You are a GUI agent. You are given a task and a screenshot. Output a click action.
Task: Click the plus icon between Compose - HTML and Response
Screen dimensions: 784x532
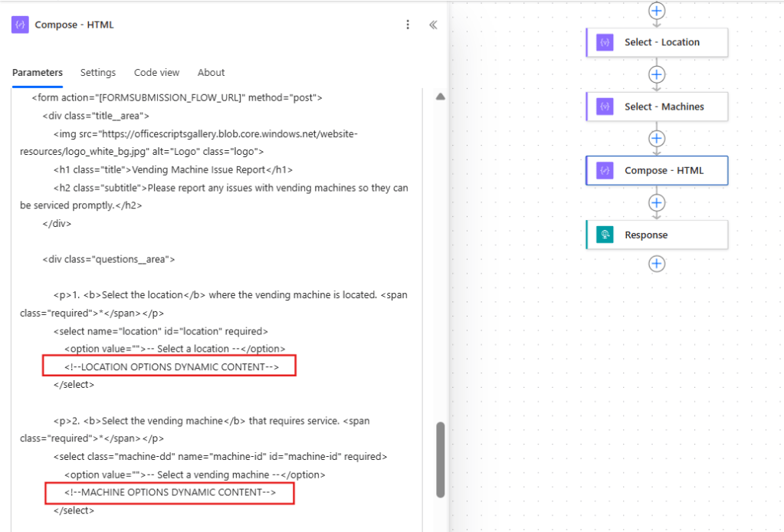[x=656, y=202]
